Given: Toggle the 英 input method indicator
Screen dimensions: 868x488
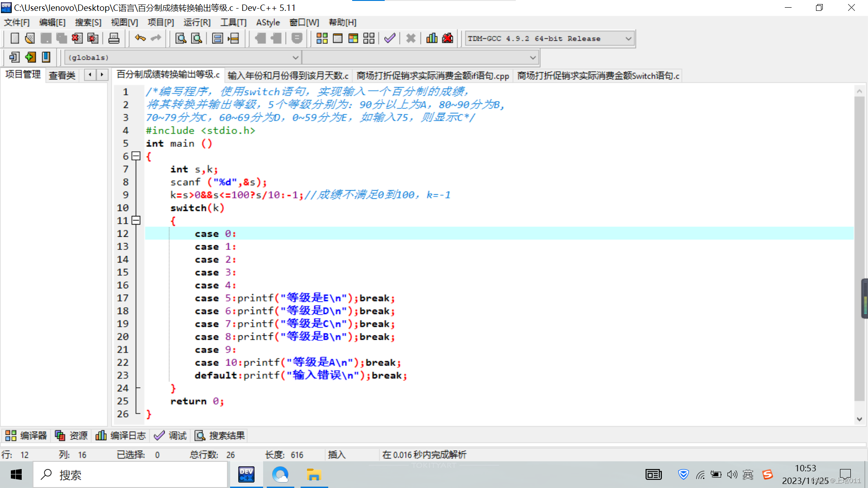Looking at the screenshot, I should (748, 474).
